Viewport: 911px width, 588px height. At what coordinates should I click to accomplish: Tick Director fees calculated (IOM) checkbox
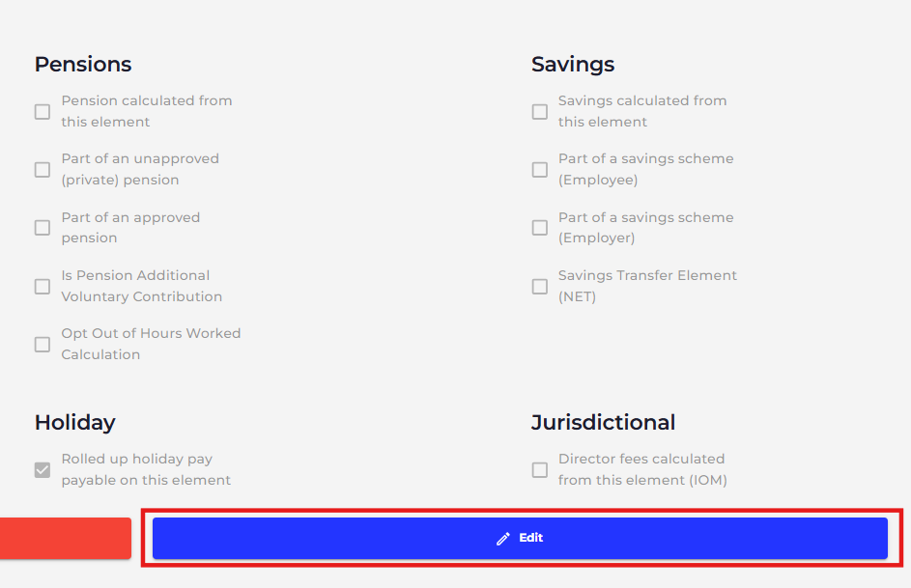[540, 469]
